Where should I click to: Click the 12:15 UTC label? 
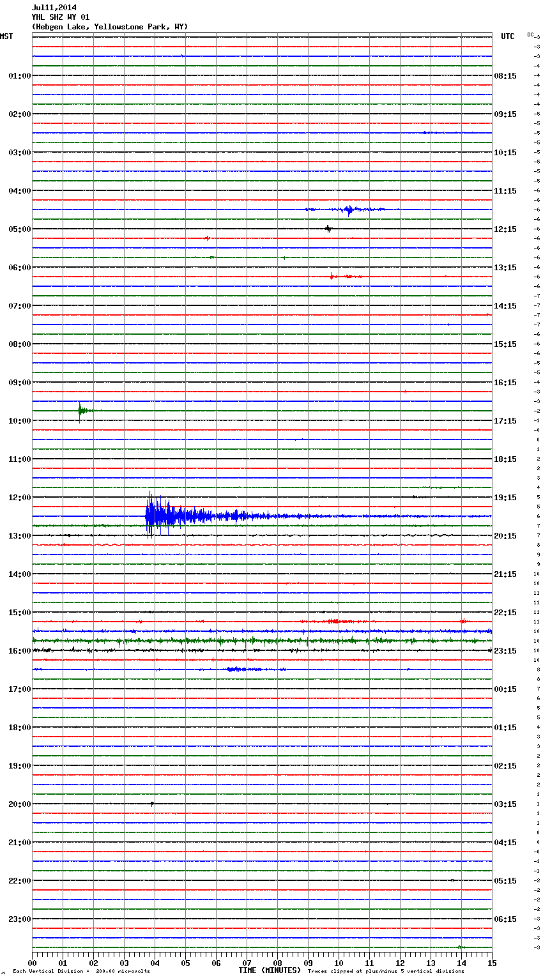point(505,229)
